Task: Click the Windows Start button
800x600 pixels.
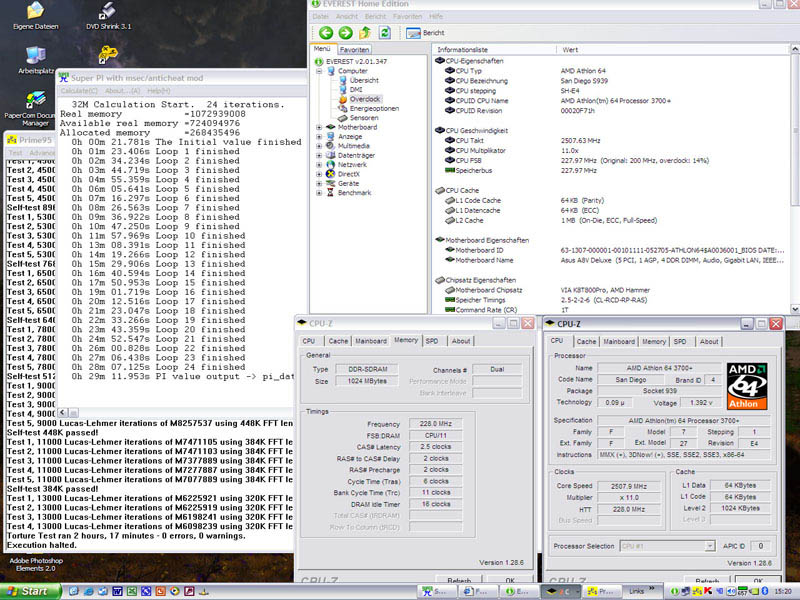Action: point(27,591)
